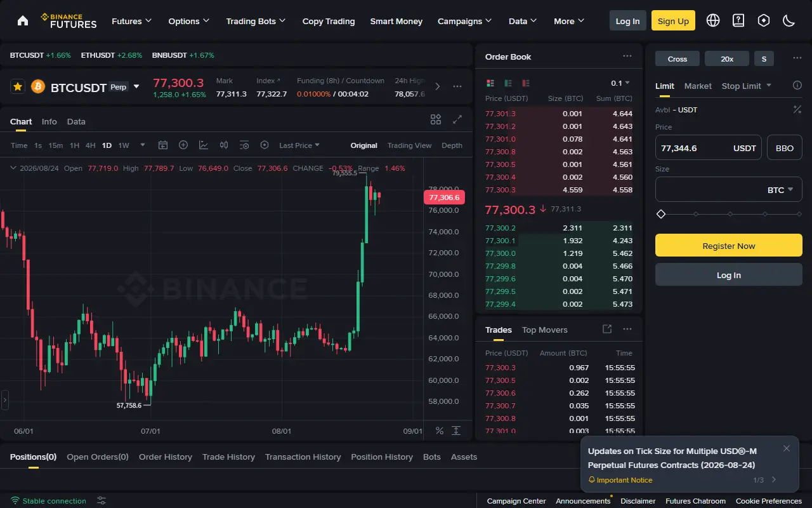Click the header Log In button
Screen dimensions: 812x508
pos(628,20)
